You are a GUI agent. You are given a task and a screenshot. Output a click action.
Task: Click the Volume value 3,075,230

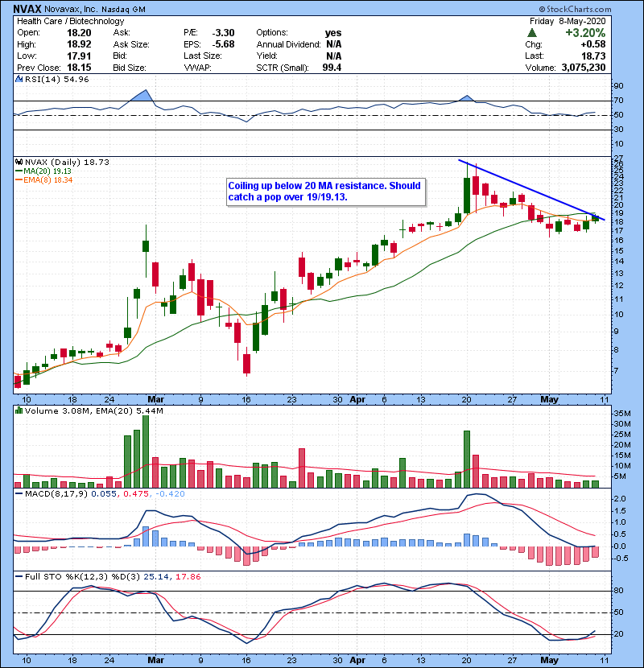[x=584, y=68]
